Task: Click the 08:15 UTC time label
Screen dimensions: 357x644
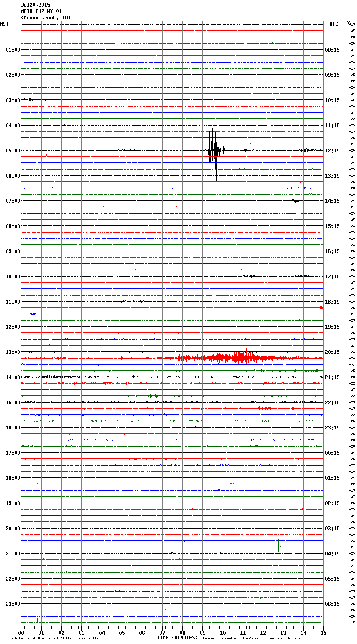Action: coord(332,50)
